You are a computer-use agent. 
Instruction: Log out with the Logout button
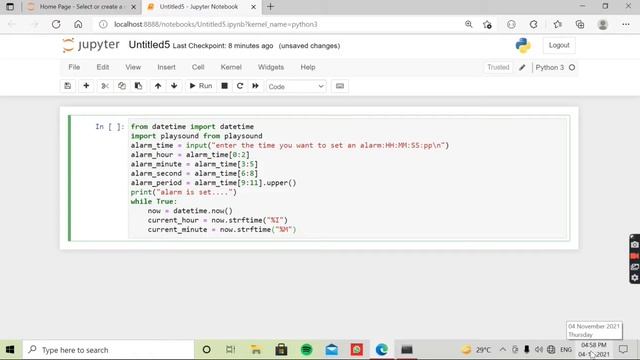pyautogui.click(x=559, y=45)
